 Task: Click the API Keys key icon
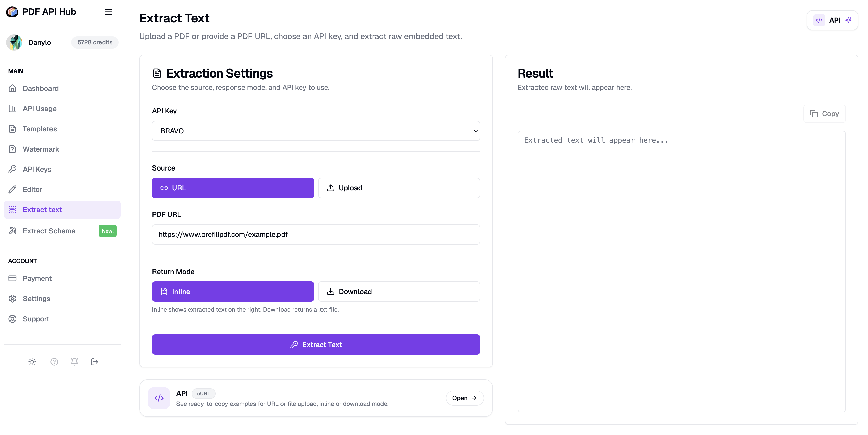12,169
